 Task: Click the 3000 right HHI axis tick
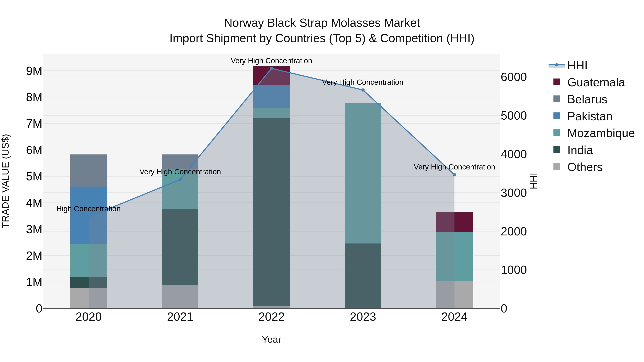tap(514, 193)
